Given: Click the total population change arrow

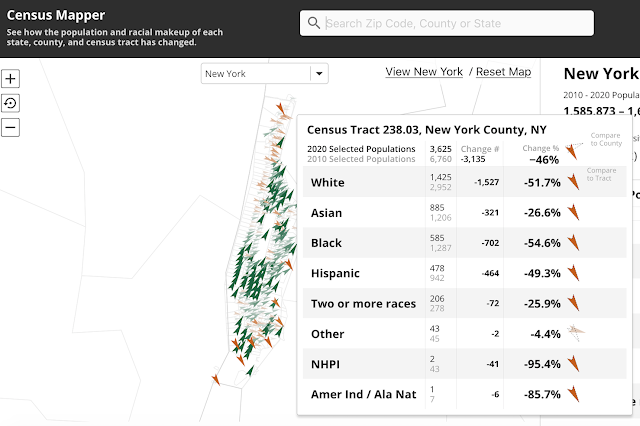Looking at the screenshot, I should tap(571, 152).
